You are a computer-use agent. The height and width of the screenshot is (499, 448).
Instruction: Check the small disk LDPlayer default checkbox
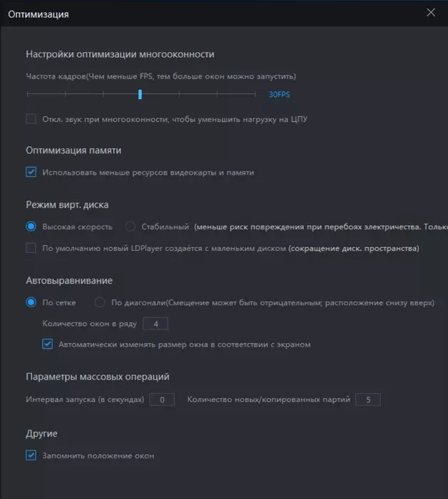click(31, 248)
